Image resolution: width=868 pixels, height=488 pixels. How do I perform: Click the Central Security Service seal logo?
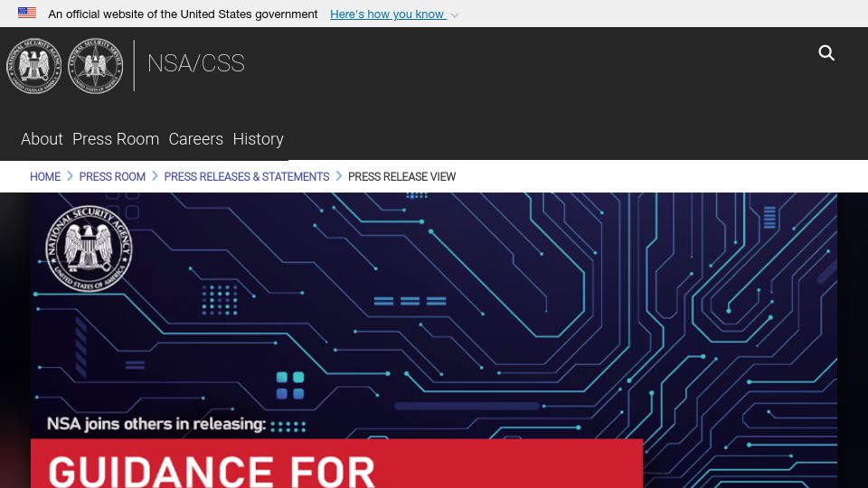(95, 66)
